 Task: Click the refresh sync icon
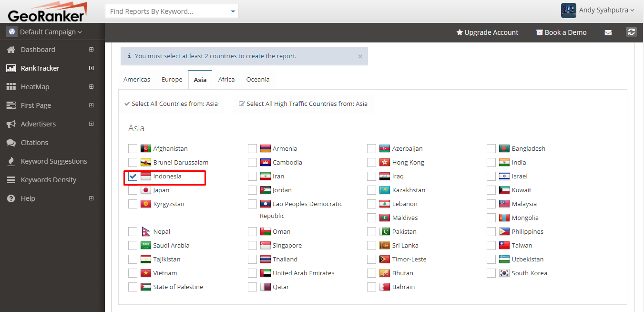(x=631, y=32)
